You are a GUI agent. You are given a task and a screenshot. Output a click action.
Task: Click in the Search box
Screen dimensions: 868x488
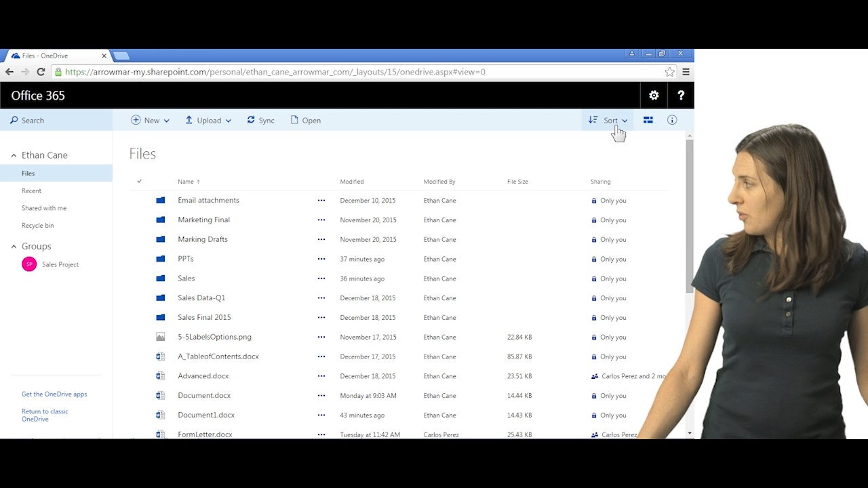click(x=56, y=120)
